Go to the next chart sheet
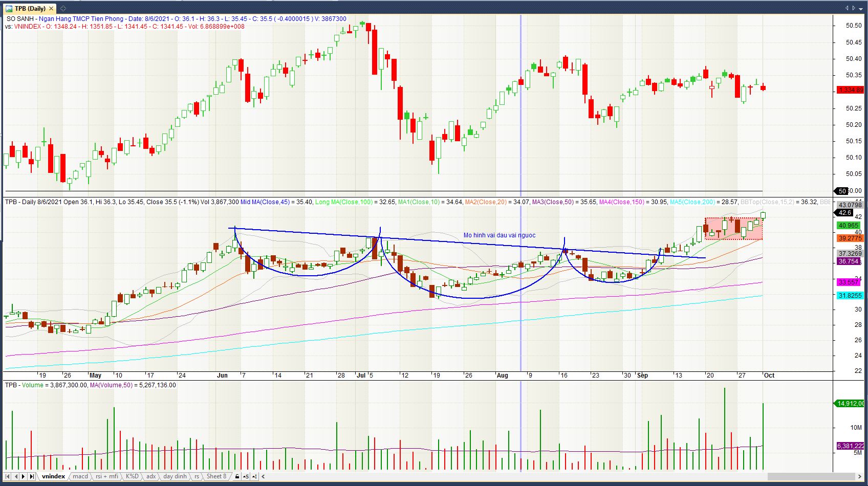 [24, 476]
